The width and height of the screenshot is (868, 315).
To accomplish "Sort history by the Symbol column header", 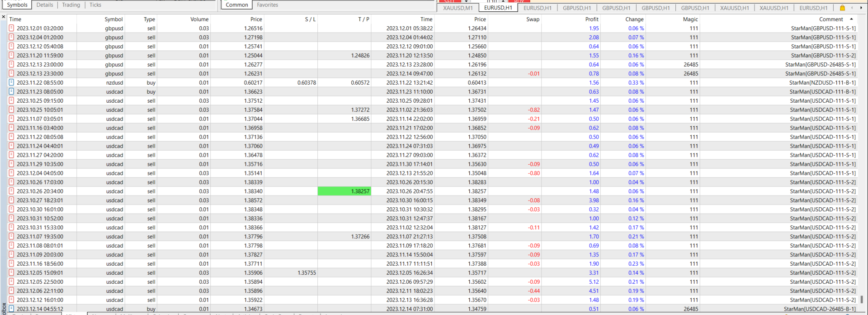I will (113, 19).
